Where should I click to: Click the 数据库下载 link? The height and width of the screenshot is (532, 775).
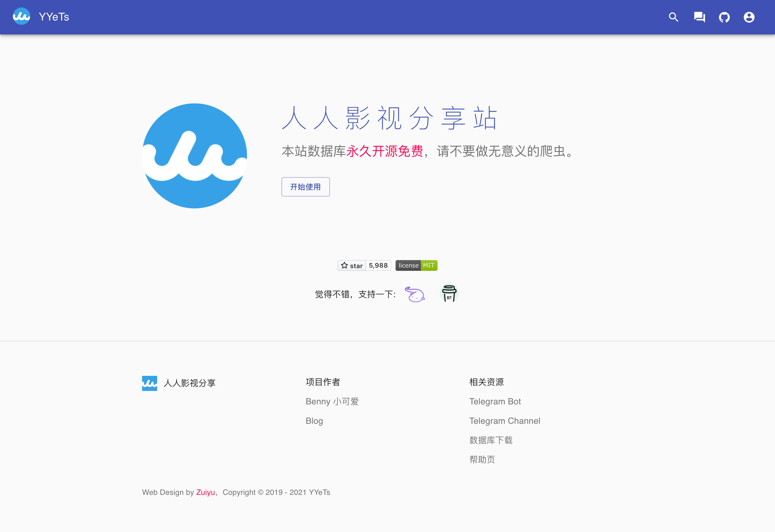point(491,440)
